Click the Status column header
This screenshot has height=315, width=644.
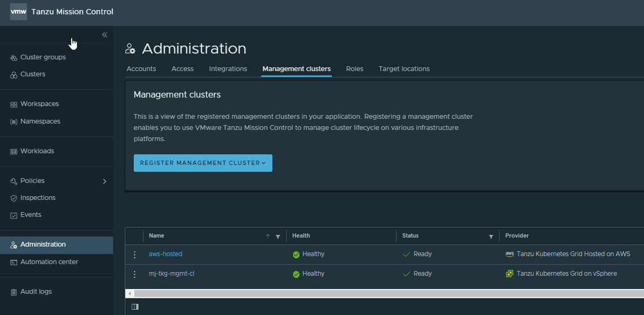410,235
